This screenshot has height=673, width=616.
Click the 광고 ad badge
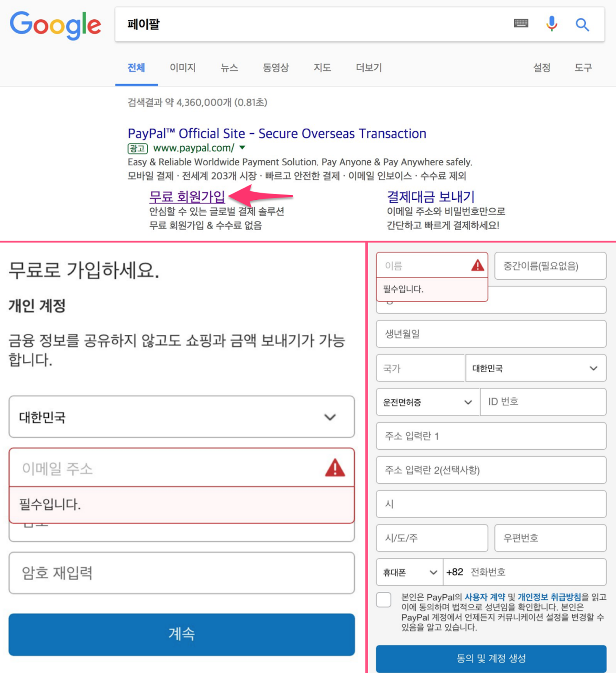[138, 148]
